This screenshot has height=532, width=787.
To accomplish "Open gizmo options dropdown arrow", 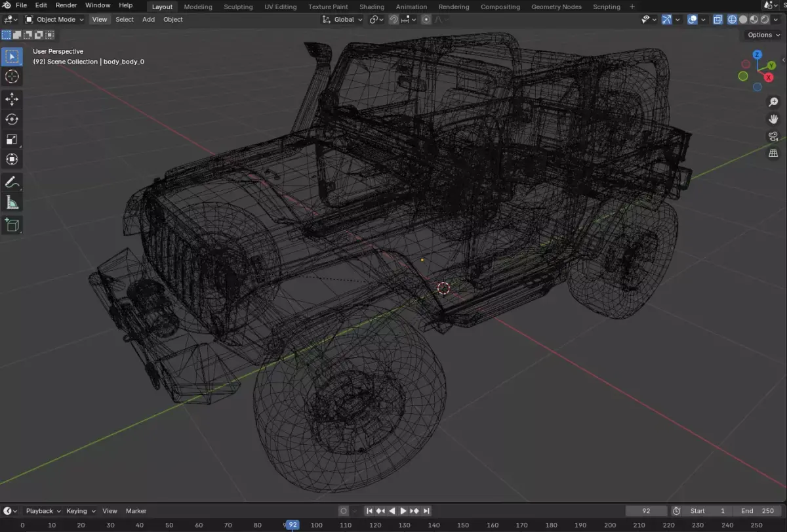I will 677,20.
